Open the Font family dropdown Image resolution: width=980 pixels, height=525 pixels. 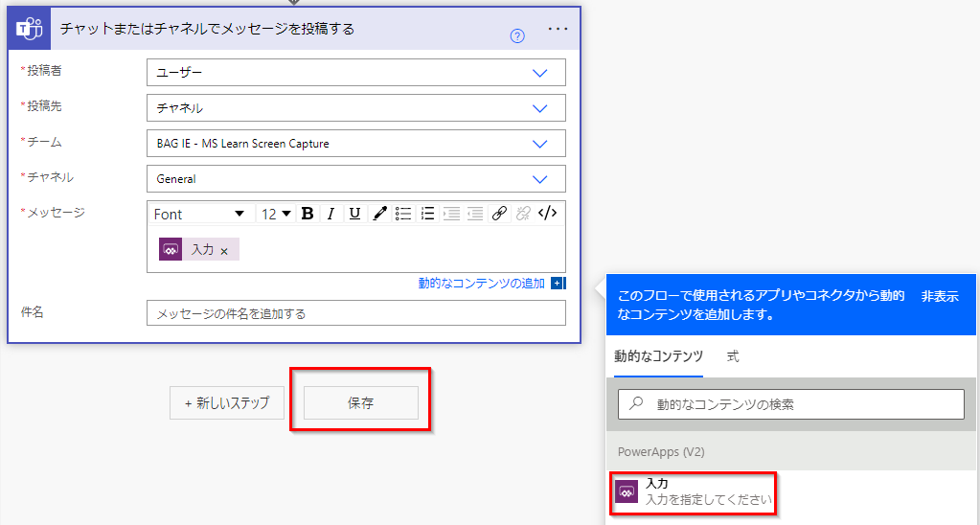[x=200, y=214]
